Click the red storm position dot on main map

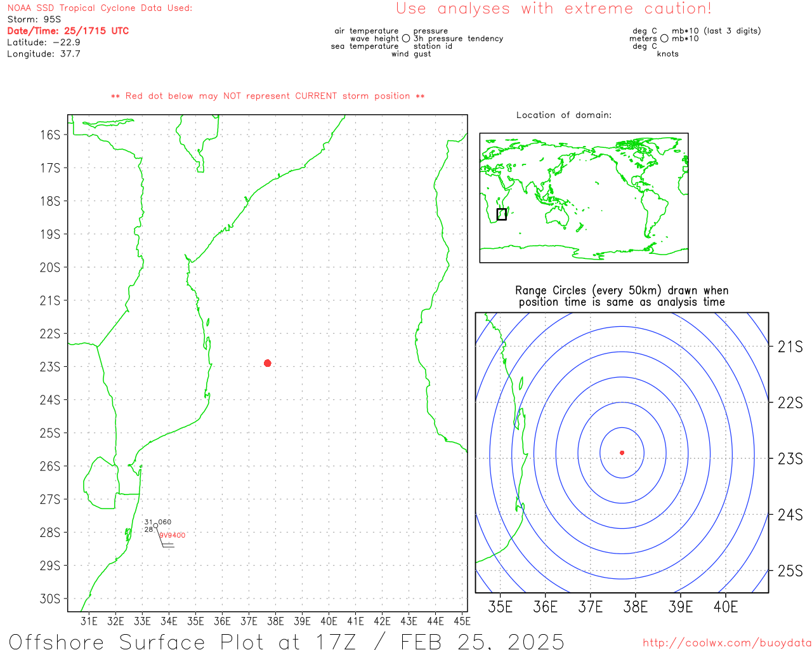click(267, 363)
